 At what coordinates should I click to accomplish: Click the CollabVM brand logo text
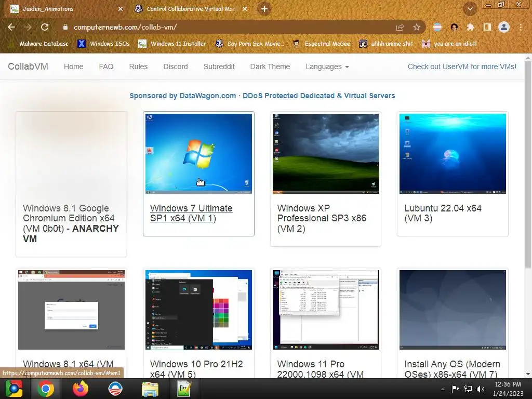28,66
